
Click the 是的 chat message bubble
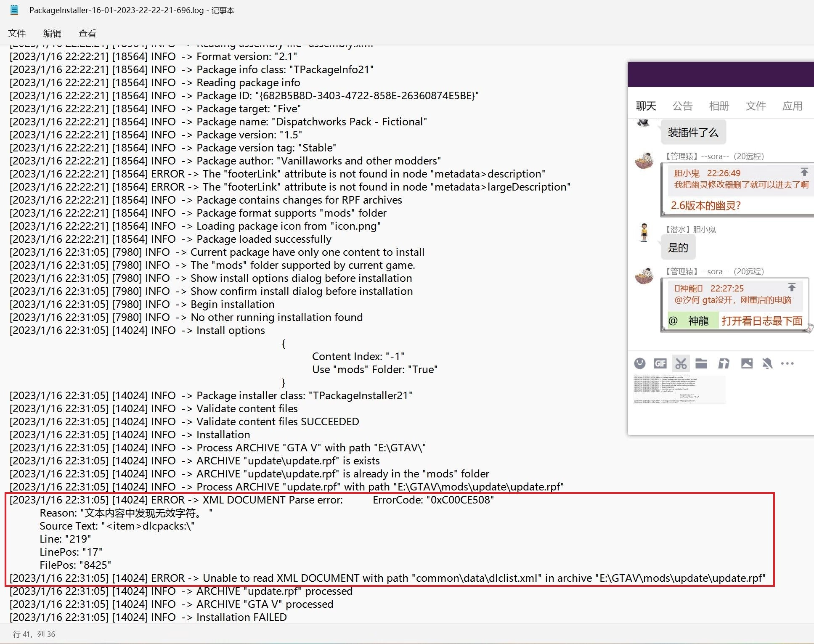point(678,248)
